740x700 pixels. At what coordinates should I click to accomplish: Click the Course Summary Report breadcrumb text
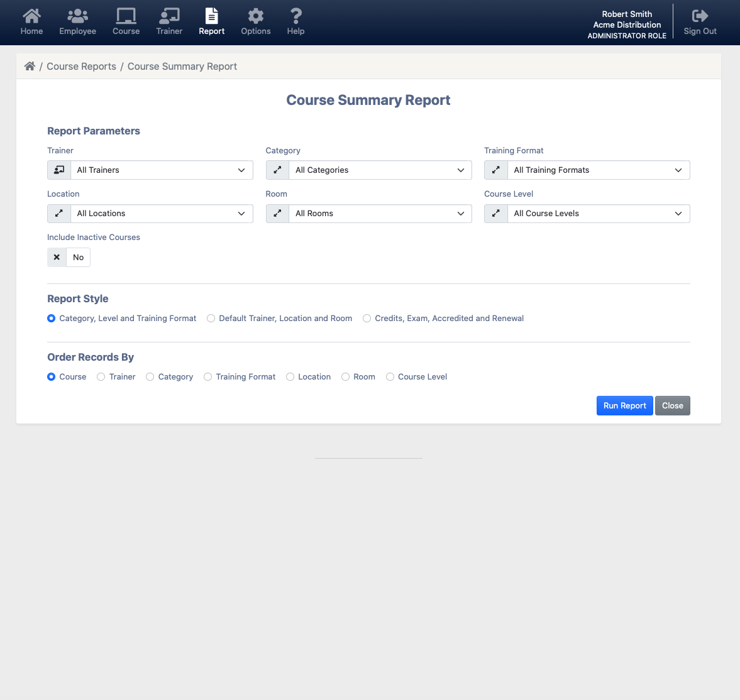tap(182, 67)
